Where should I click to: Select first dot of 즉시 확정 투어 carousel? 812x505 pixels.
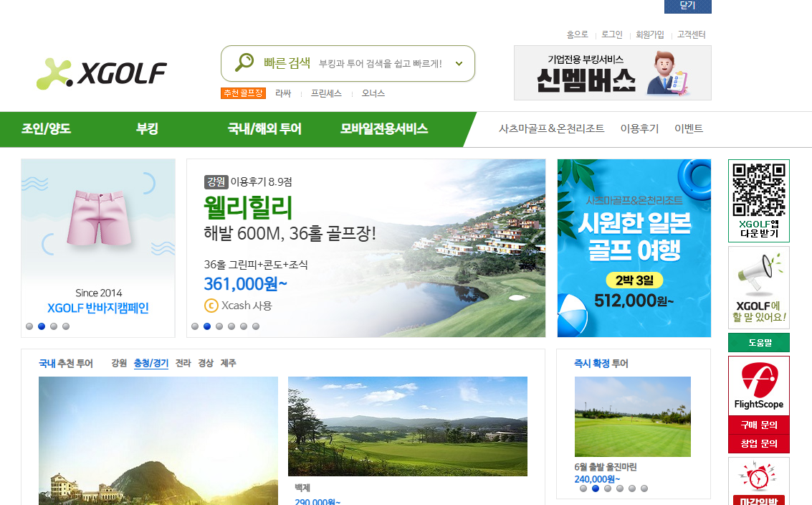583,489
